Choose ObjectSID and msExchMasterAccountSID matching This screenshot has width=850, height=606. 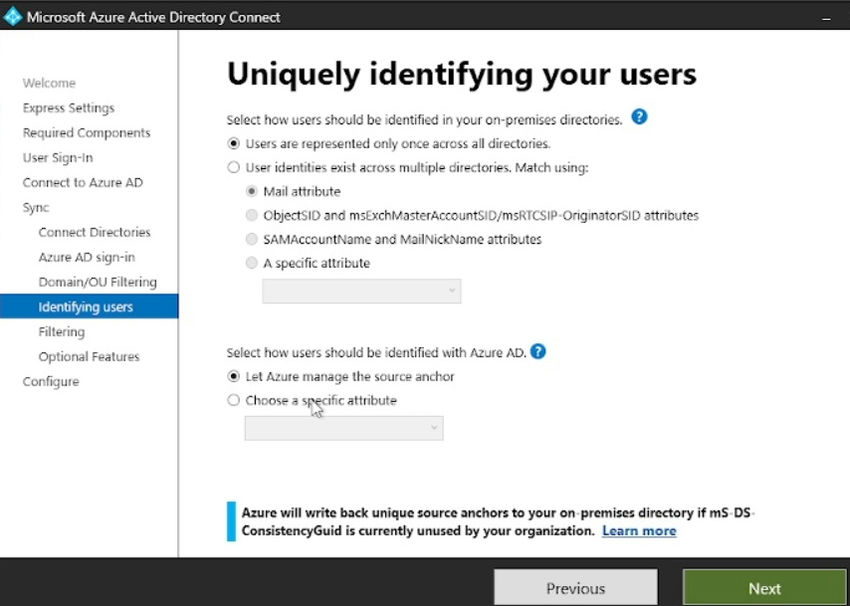coord(251,215)
